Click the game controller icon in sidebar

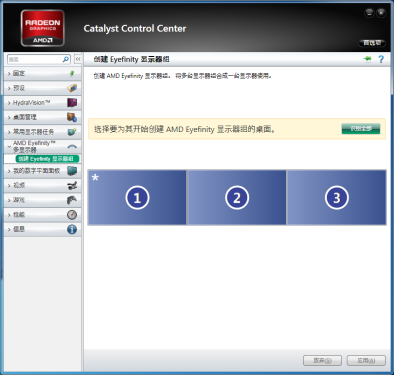(72, 200)
